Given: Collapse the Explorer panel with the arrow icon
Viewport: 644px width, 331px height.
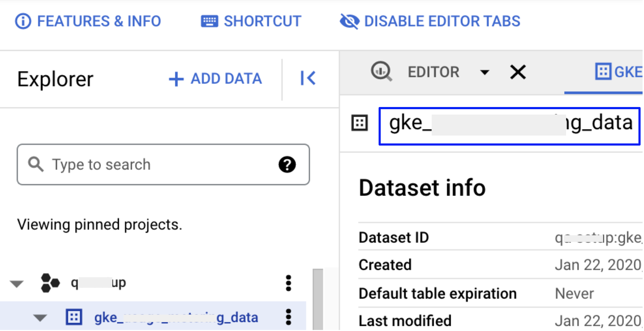Looking at the screenshot, I should point(308,78).
